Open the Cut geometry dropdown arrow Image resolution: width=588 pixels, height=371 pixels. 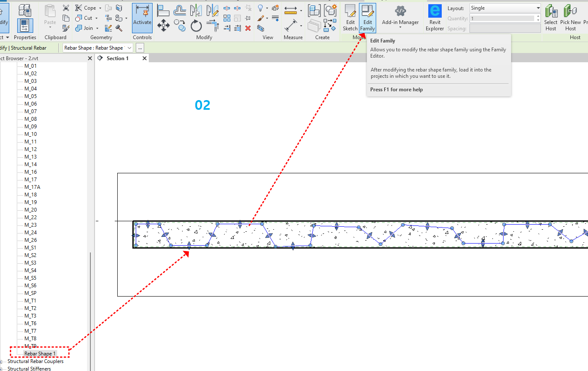point(96,18)
